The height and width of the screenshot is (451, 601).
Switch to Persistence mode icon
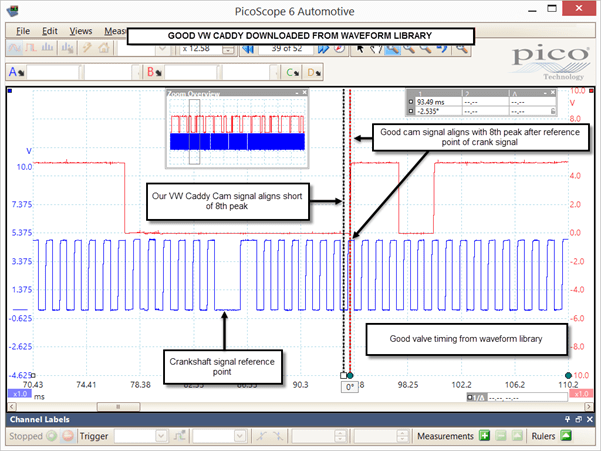coord(31,48)
